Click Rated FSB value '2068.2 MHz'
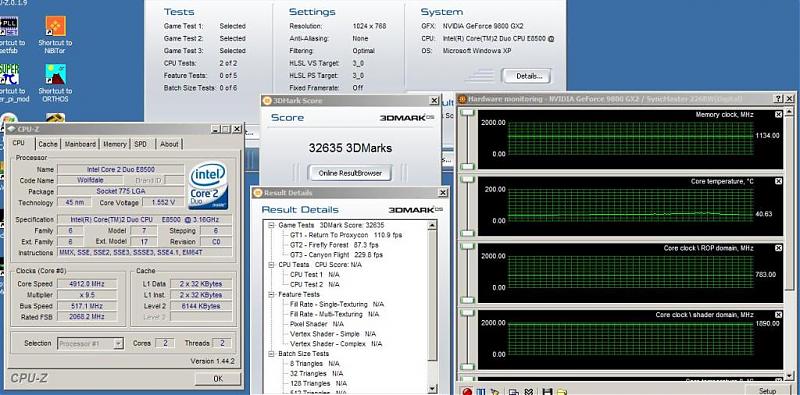 (x=88, y=317)
